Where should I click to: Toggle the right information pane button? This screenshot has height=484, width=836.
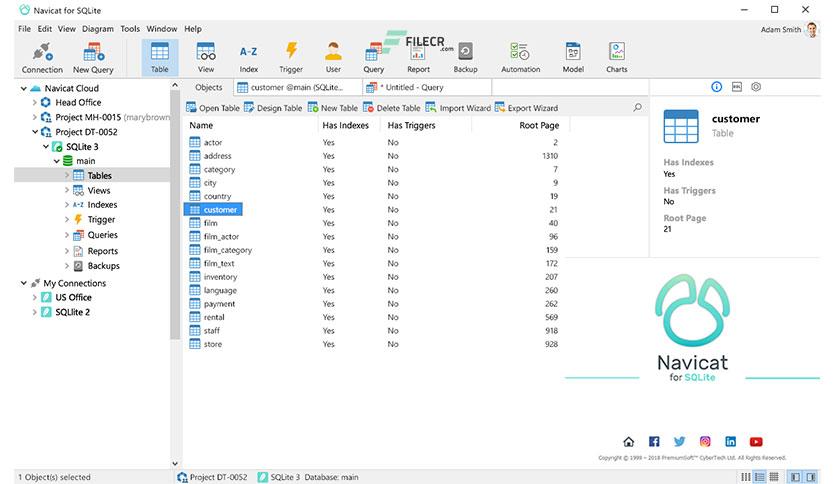[x=811, y=477]
